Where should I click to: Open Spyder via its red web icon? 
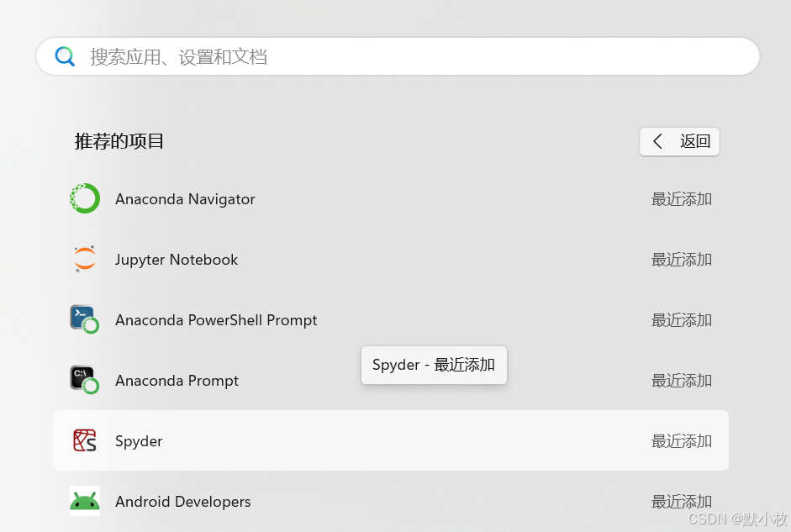(x=85, y=440)
